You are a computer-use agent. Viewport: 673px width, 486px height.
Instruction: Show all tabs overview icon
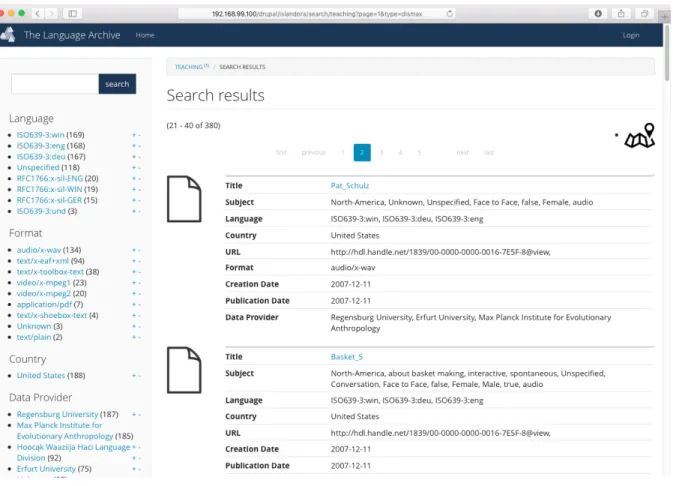point(644,14)
